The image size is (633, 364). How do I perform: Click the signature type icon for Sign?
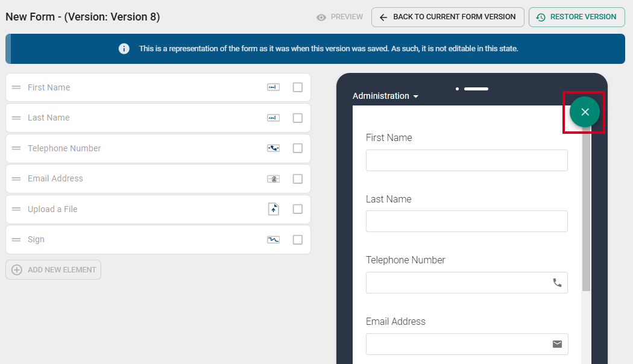273,240
